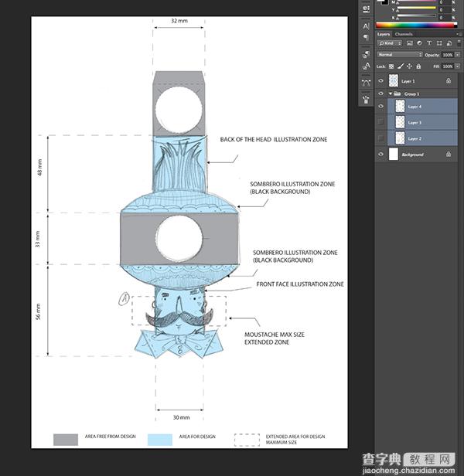Screen dimensions: 464x476
Task: Filter layers by type layers icon
Action: tap(429, 43)
